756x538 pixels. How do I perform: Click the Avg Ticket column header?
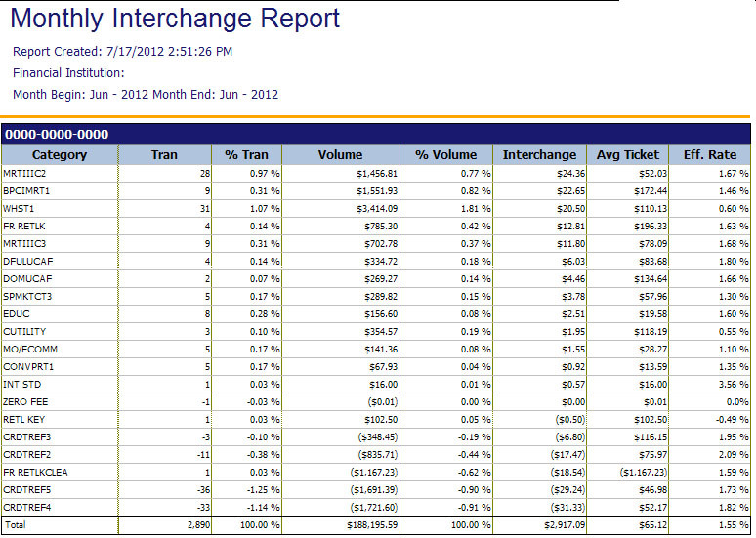(628, 154)
